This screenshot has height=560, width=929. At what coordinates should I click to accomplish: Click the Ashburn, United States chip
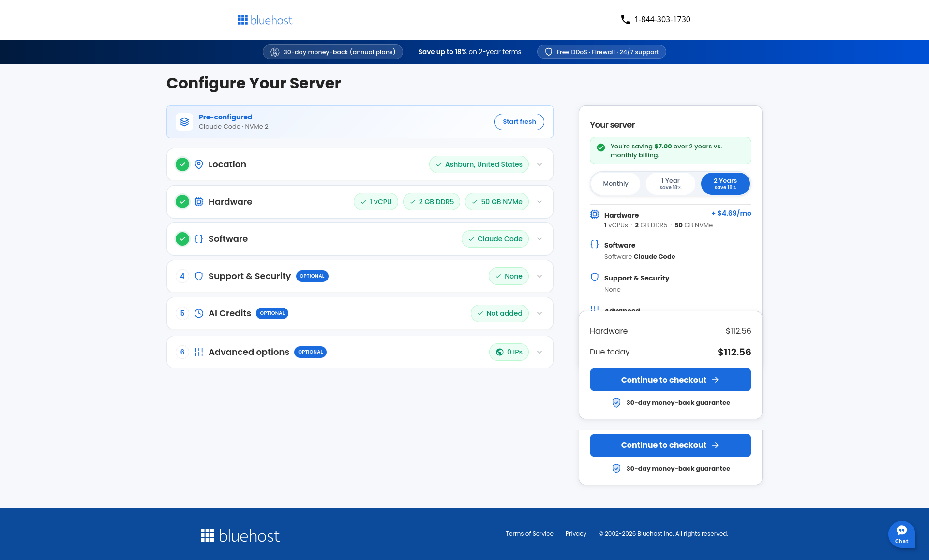(479, 164)
